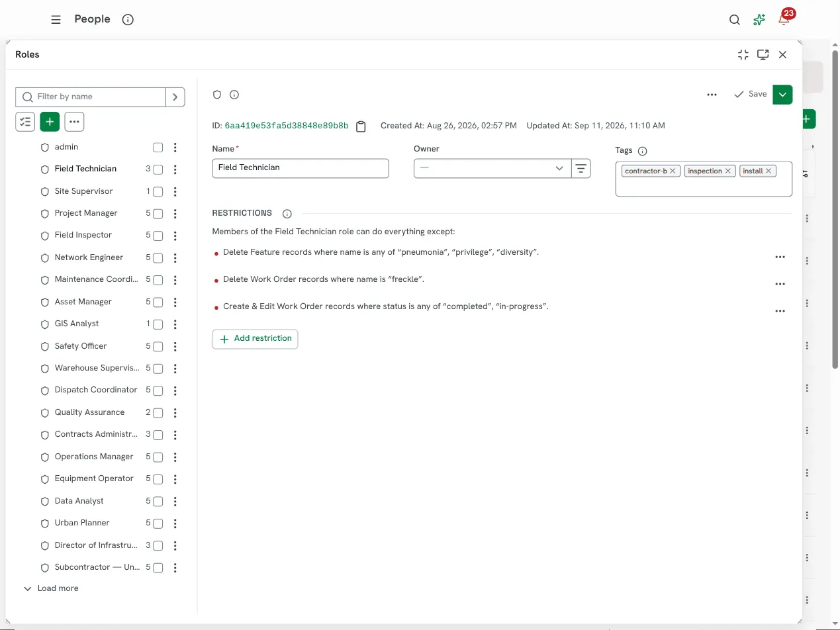840x630 pixels.
Task: Open the green Save options dropdown arrow
Action: 782,95
